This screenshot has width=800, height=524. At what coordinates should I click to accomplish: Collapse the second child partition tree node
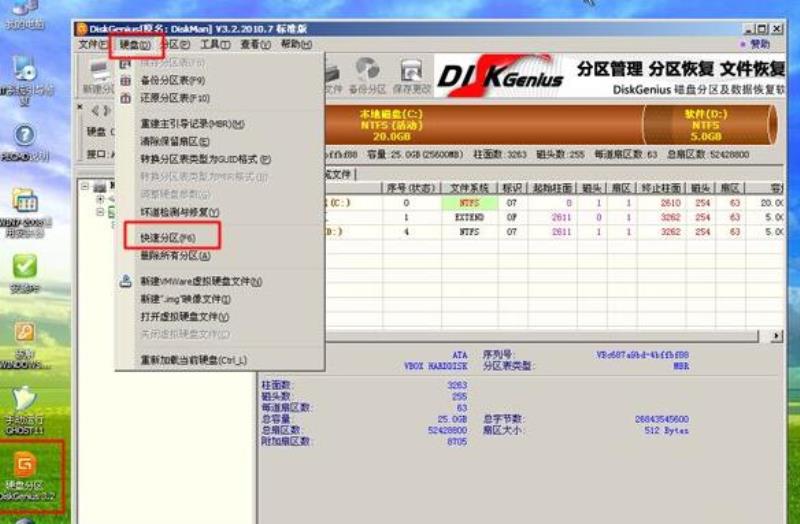point(100,212)
